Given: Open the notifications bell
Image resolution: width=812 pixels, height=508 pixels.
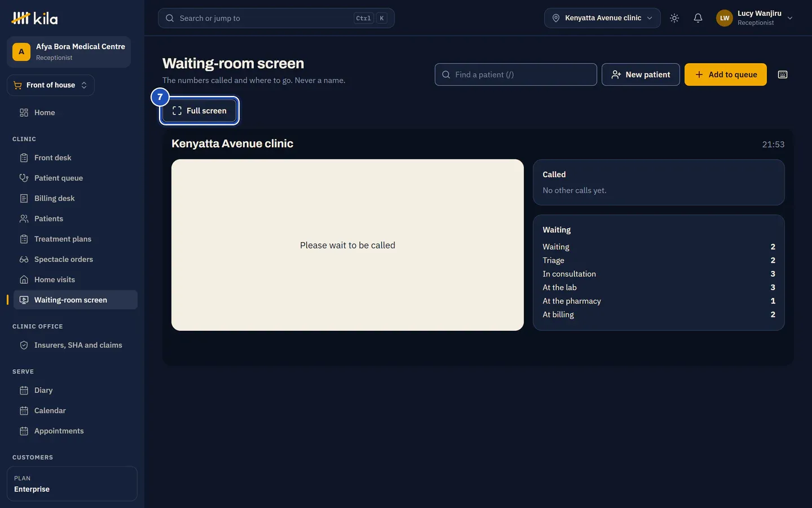Looking at the screenshot, I should tap(698, 18).
